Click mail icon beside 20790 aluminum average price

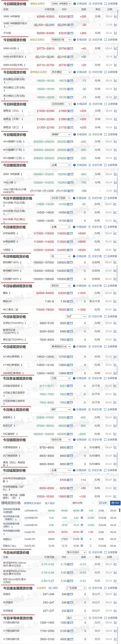72,48
